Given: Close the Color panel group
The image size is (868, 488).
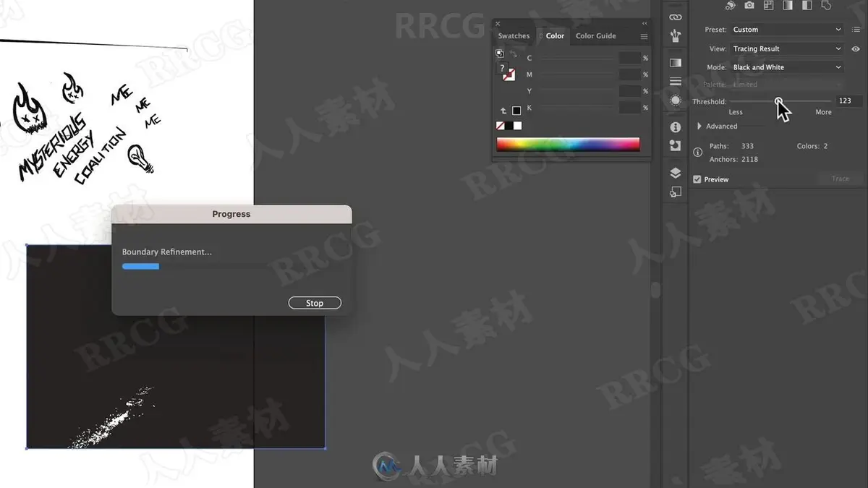Looking at the screenshot, I should pyautogui.click(x=498, y=24).
